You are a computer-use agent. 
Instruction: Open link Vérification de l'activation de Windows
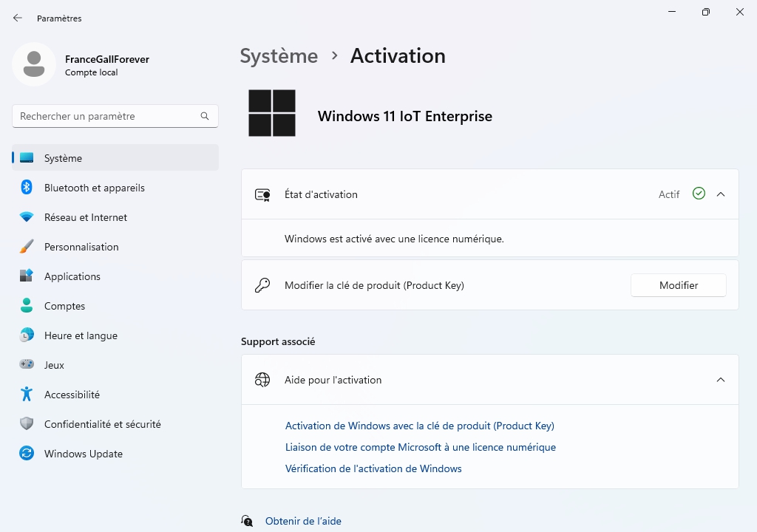click(373, 468)
